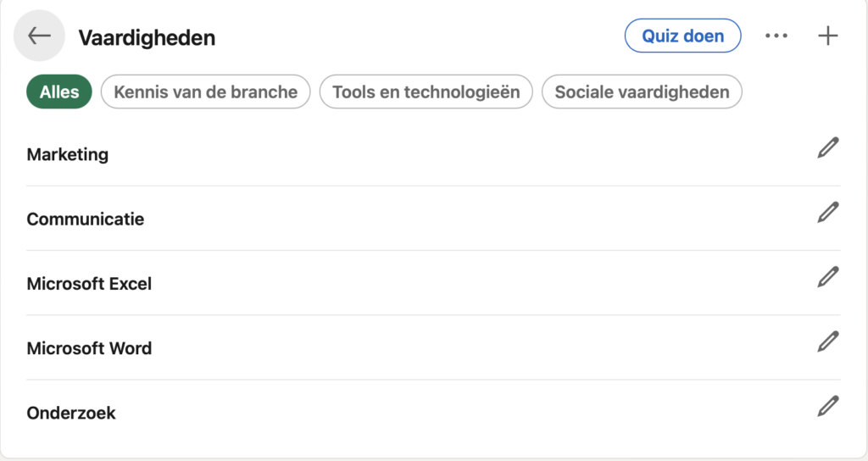Click the Quiz doen button
Screen dimensions: 868x461
[682, 36]
